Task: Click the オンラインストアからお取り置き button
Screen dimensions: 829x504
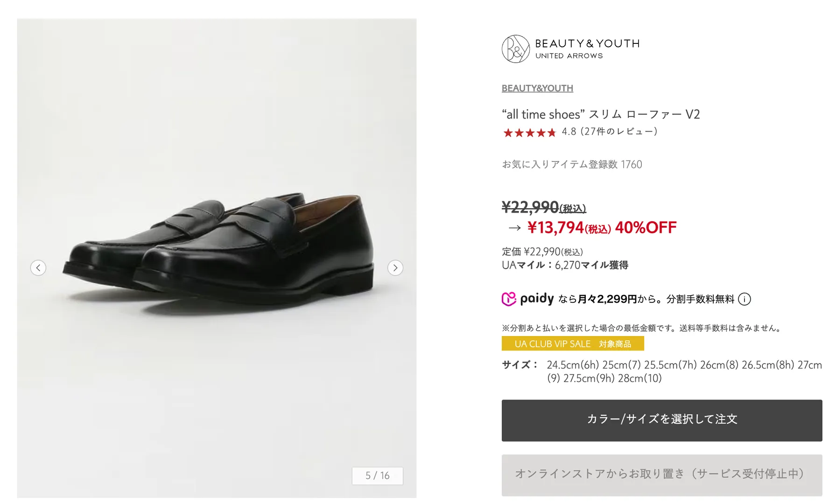Action: 661,475
